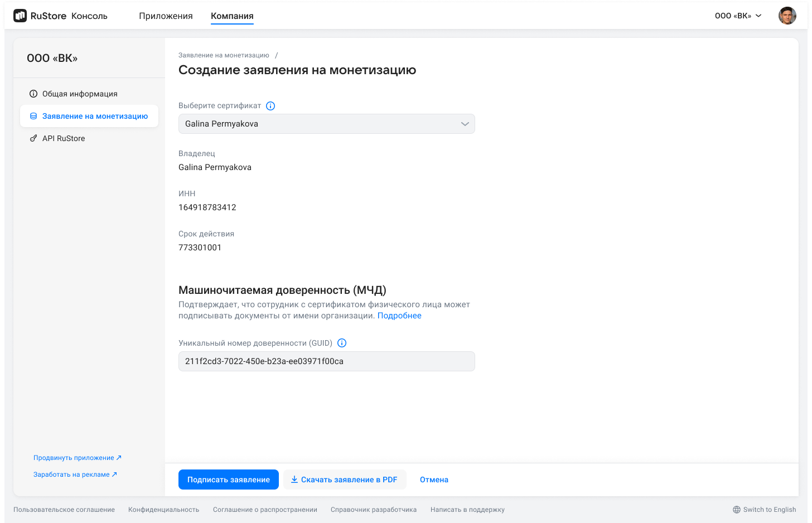Switch to the Компания top tab
This screenshot has height=523, width=812.
[x=232, y=16]
